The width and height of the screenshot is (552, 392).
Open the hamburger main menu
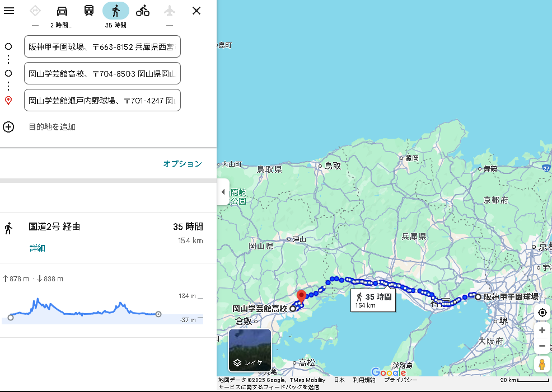9,11
